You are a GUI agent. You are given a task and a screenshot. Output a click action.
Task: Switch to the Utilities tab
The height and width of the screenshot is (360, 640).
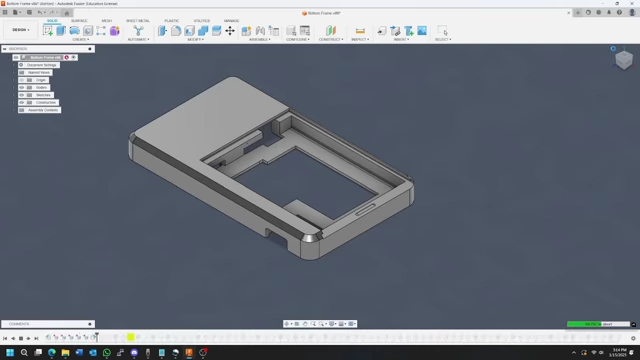tap(202, 21)
